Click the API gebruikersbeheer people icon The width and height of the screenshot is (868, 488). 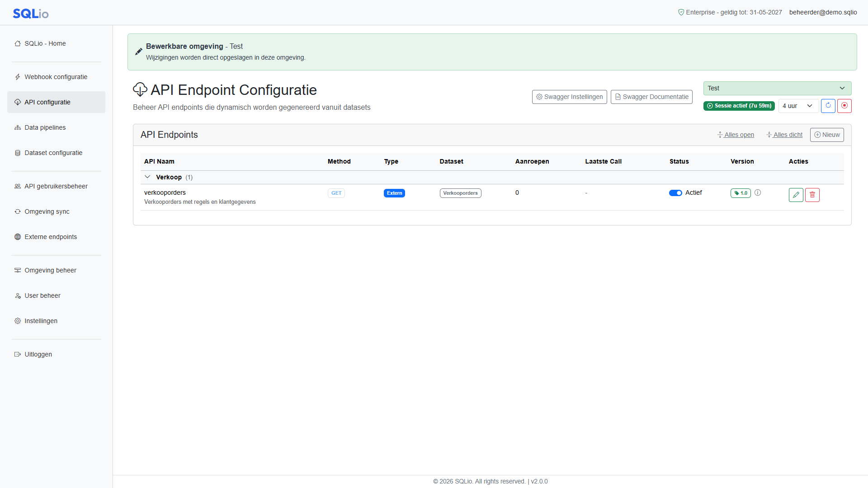18,186
